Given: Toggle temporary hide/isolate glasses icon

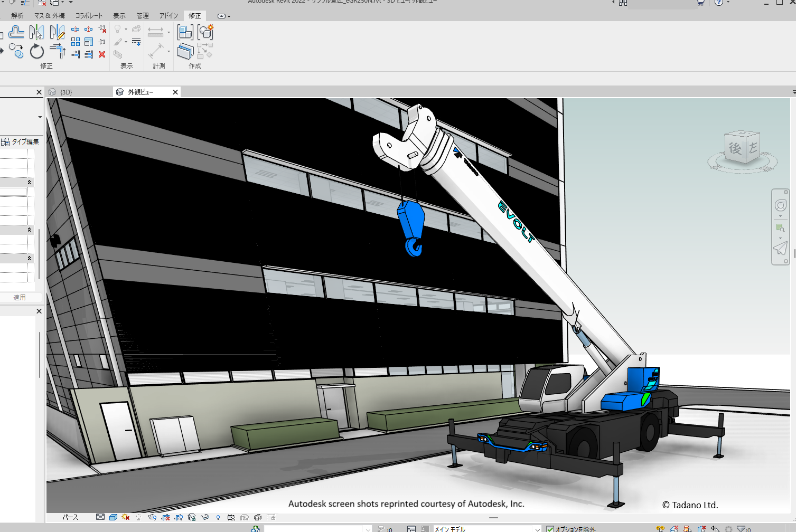Looking at the screenshot, I should tap(205, 517).
